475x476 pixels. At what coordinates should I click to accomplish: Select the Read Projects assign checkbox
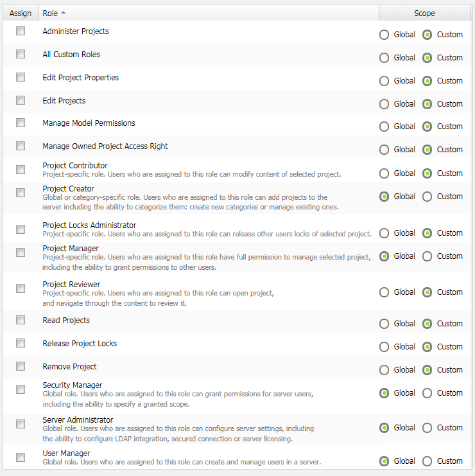pyautogui.click(x=21, y=320)
